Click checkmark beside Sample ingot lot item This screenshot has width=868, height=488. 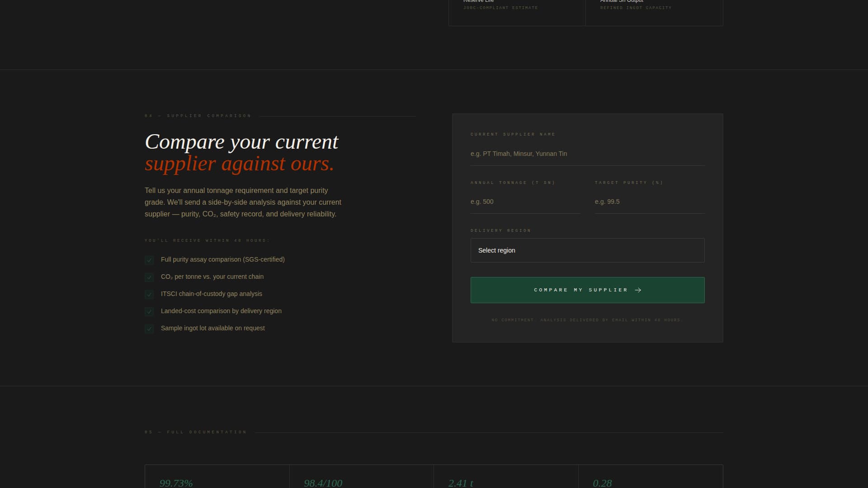pyautogui.click(x=149, y=328)
